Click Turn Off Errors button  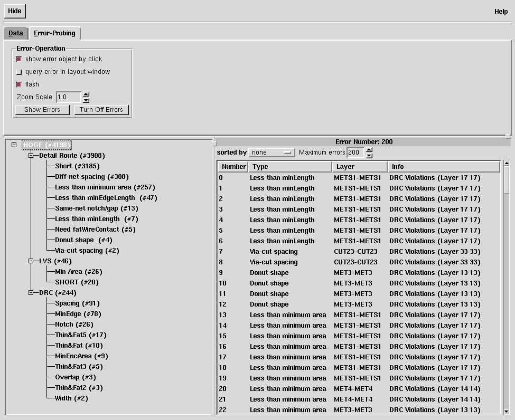[x=101, y=110]
